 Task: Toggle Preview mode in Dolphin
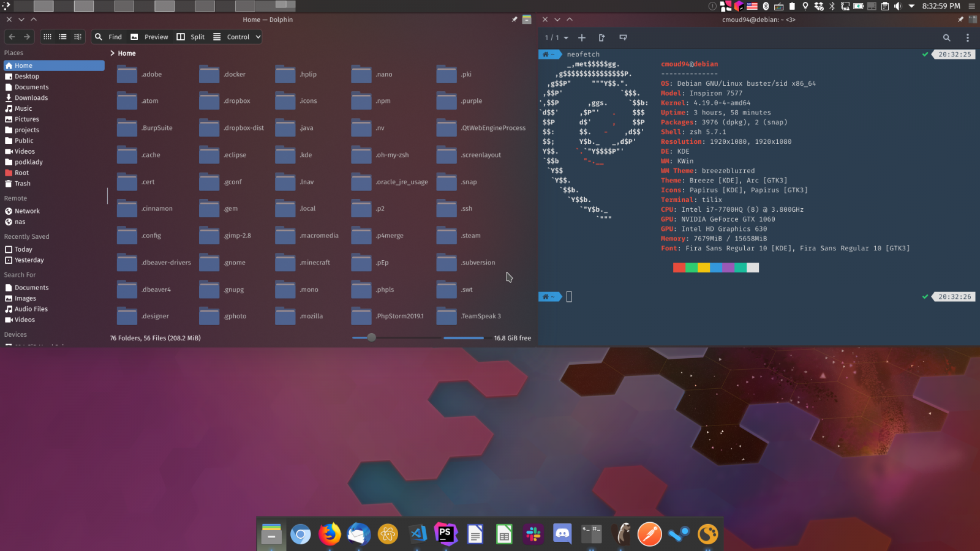149,37
